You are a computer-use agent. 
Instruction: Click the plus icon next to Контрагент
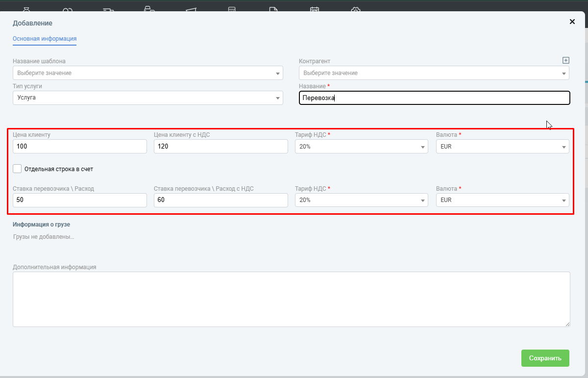point(565,60)
